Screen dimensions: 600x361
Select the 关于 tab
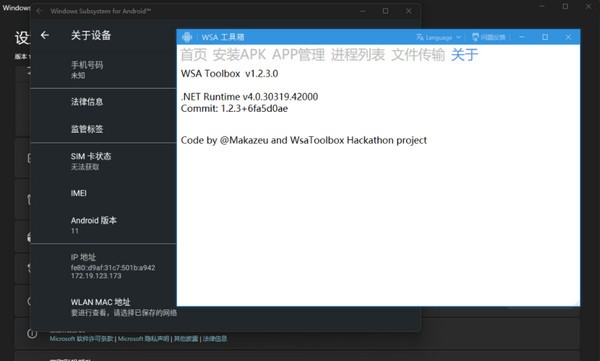pyautogui.click(x=465, y=55)
